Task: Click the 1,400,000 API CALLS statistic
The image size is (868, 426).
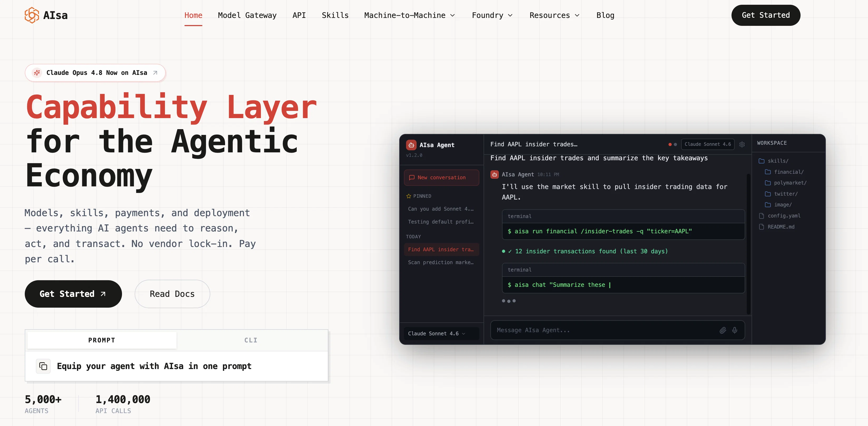Action: (123, 404)
